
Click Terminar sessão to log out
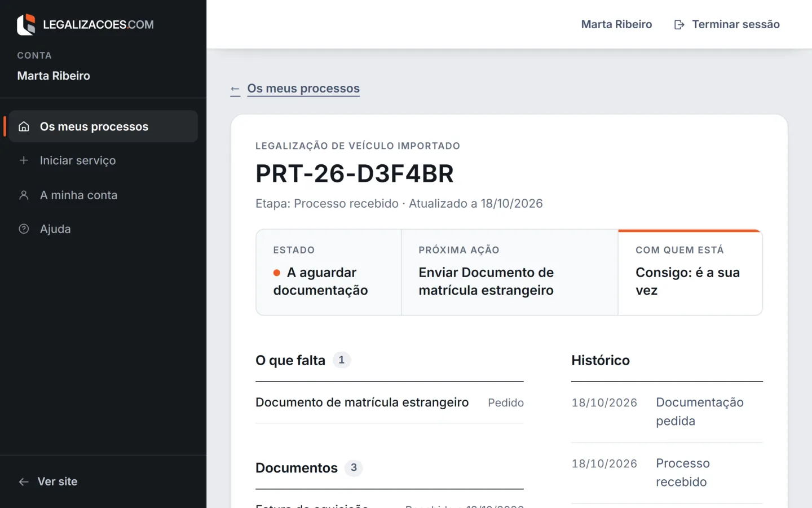(x=727, y=24)
